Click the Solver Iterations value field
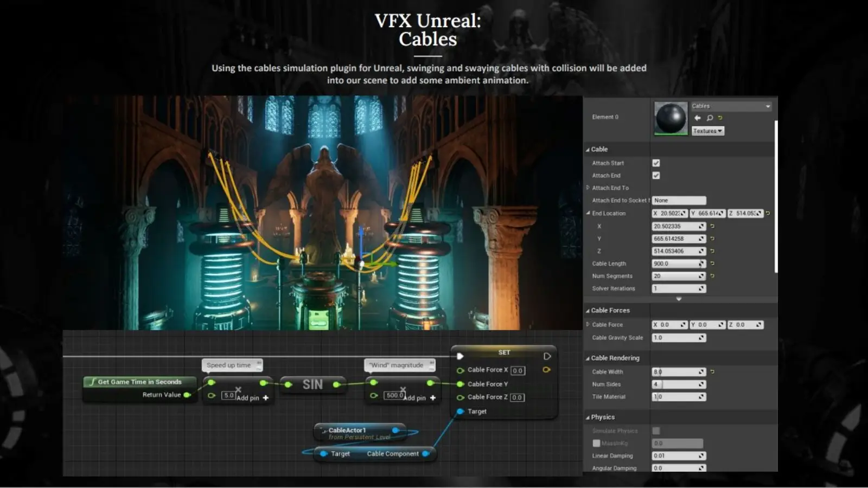This screenshot has width=868, height=488. pos(679,288)
